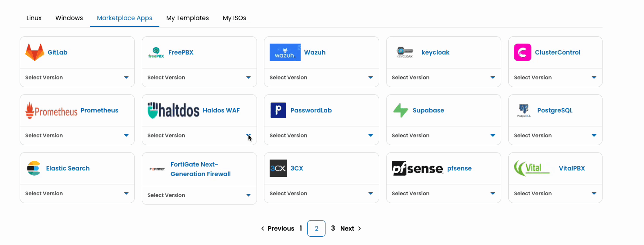Open the ClusterControl Select Version dropdown
This screenshot has height=245, width=644.
pyautogui.click(x=555, y=78)
